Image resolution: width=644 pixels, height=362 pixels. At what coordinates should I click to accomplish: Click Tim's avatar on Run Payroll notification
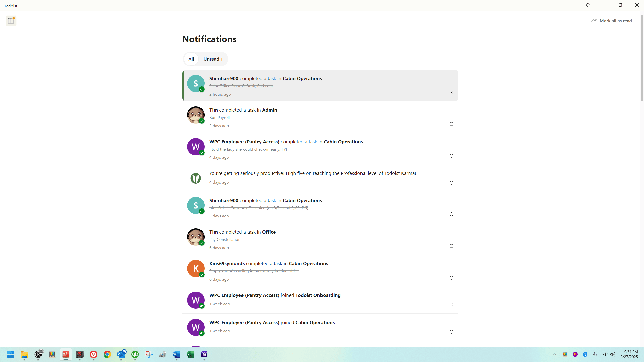(196, 115)
